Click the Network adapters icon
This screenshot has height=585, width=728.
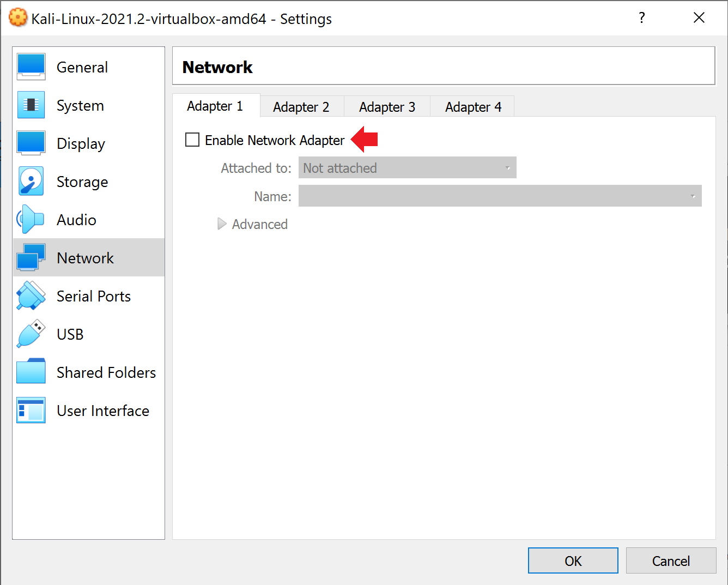(x=31, y=257)
